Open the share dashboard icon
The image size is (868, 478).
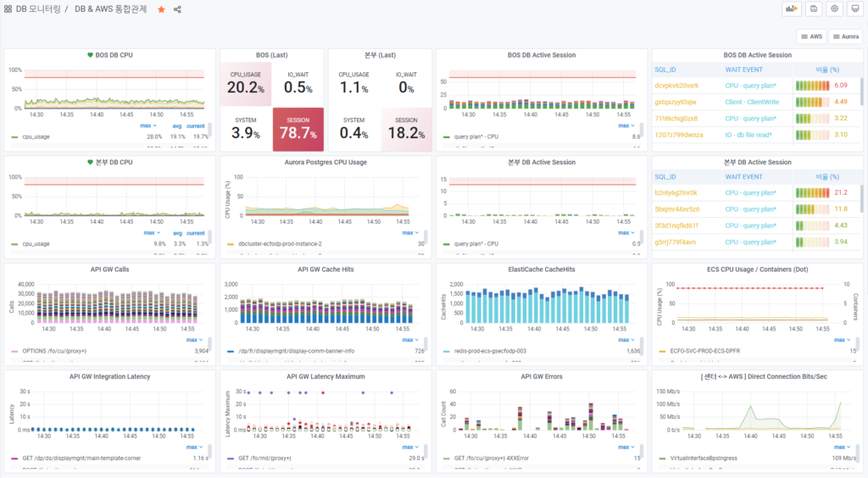pos(177,9)
